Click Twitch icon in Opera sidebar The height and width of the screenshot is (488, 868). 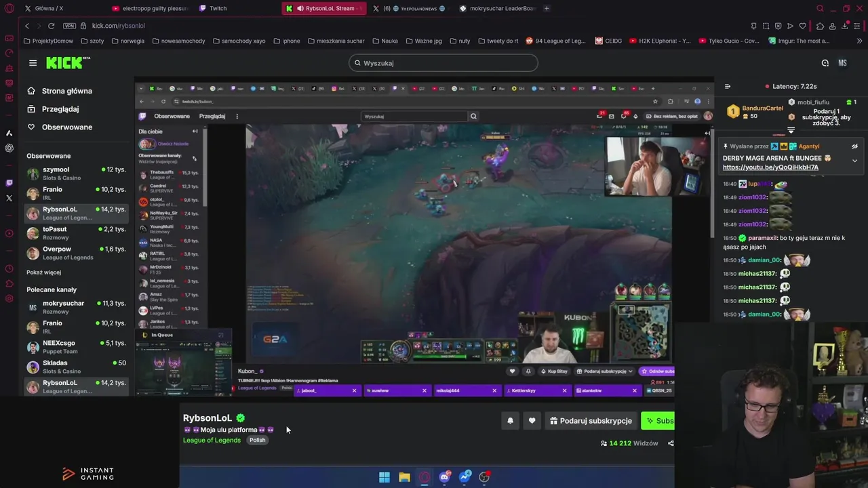9,183
